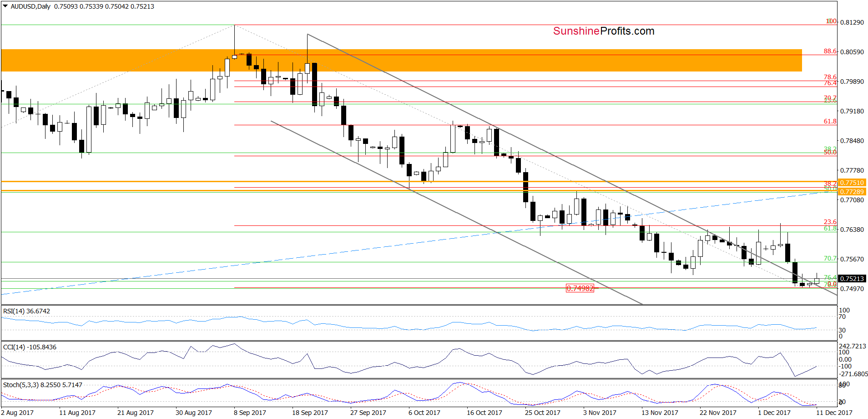
Task: Click the 0.74970 price axis value
Action: [852, 289]
